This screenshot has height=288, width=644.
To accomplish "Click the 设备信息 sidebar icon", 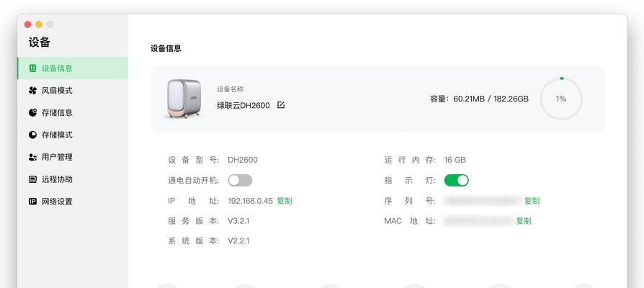I will (x=32, y=68).
